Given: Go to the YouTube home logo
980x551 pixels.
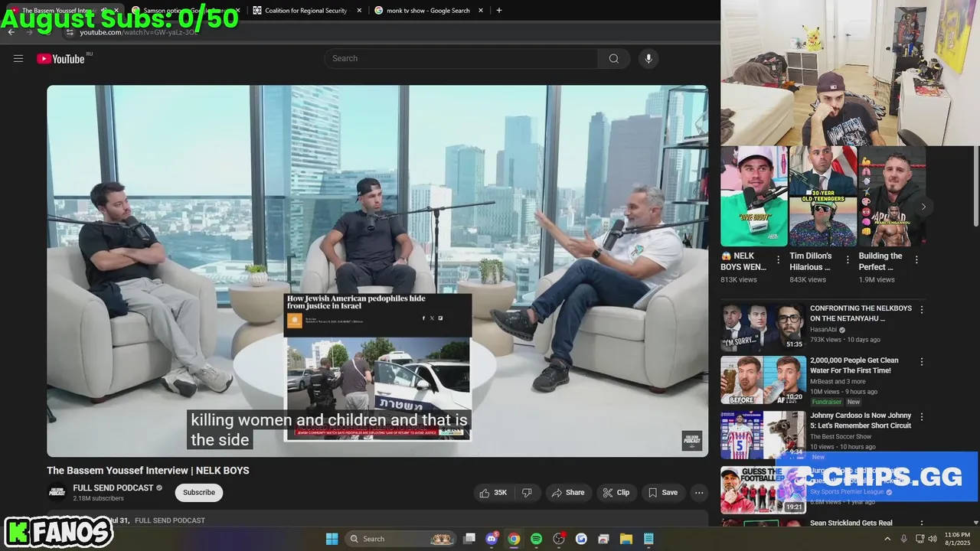Looking at the screenshot, I should click(x=60, y=58).
